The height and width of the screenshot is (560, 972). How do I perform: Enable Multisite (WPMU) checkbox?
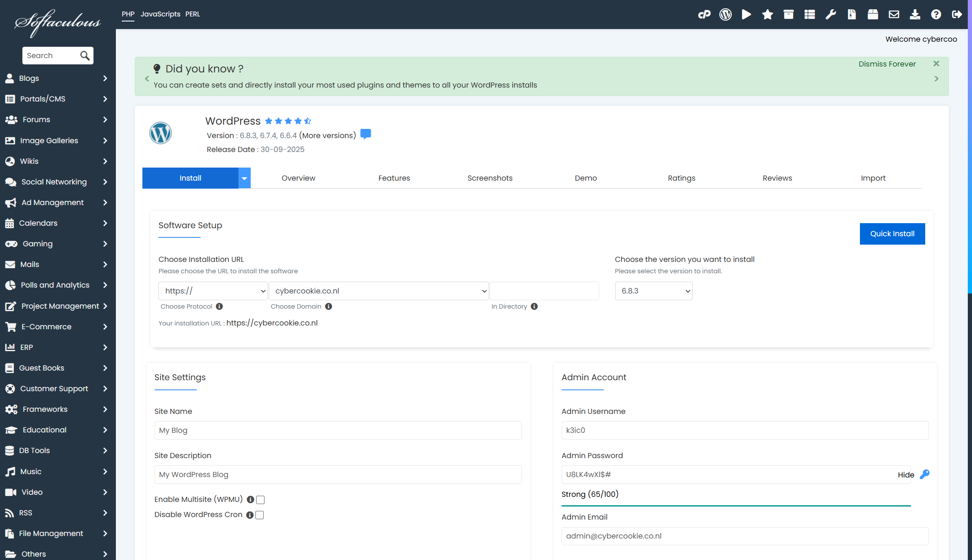point(260,500)
